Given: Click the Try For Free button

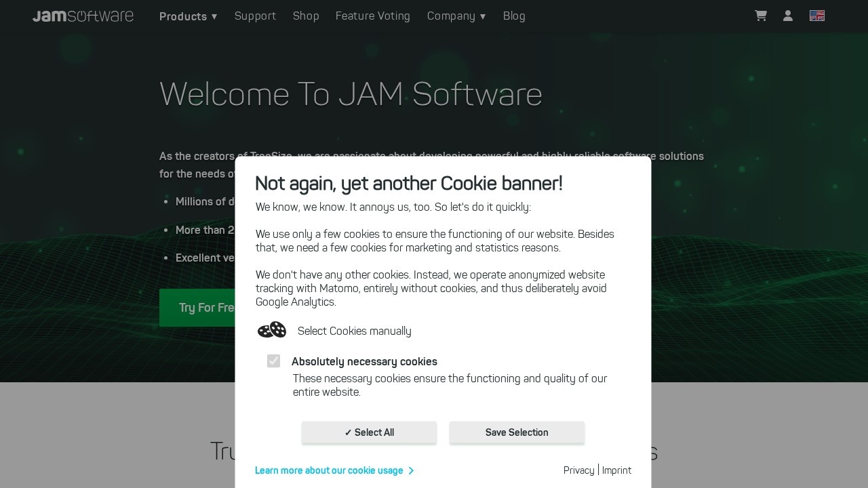Looking at the screenshot, I should pyautogui.click(x=197, y=308).
